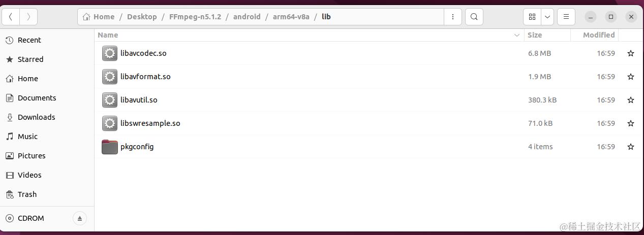Open the view options dropdown arrow
This screenshot has width=644, height=235.
[547, 17]
